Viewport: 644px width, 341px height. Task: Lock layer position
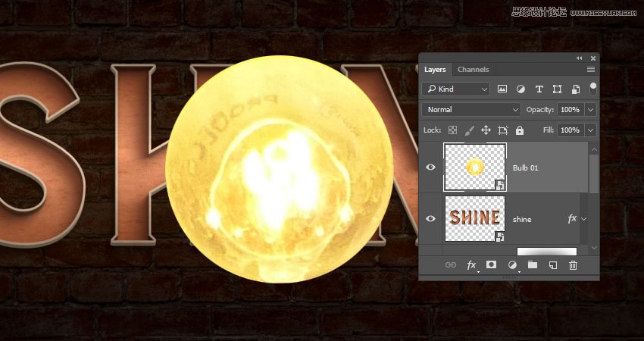tap(486, 130)
